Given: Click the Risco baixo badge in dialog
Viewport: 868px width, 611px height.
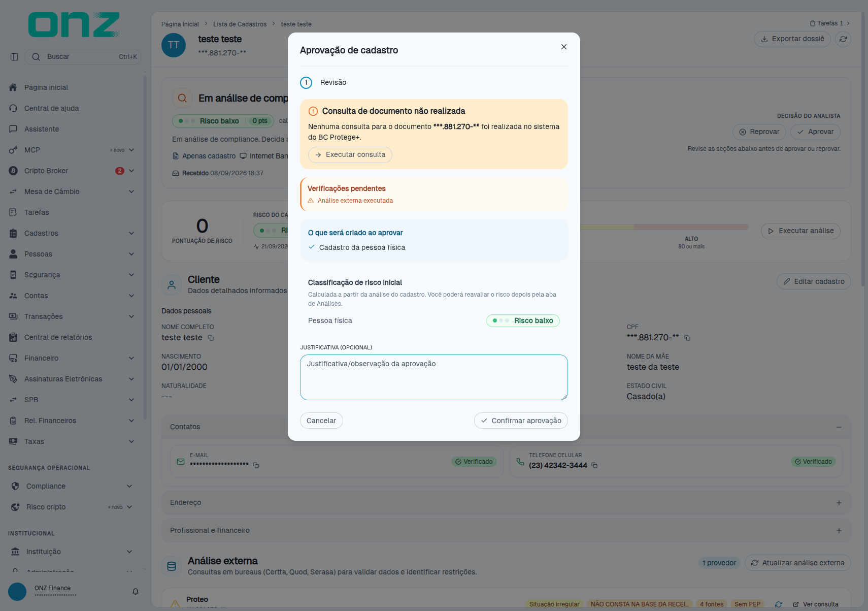Looking at the screenshot, I should tap(523, 321).
